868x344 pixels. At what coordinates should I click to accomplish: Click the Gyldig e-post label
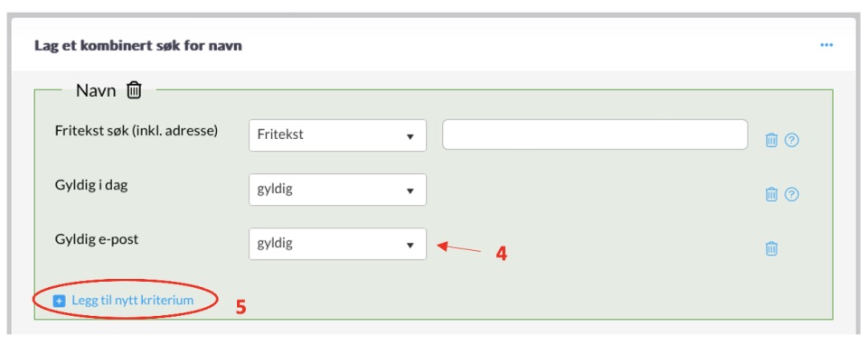coord(97,240)
